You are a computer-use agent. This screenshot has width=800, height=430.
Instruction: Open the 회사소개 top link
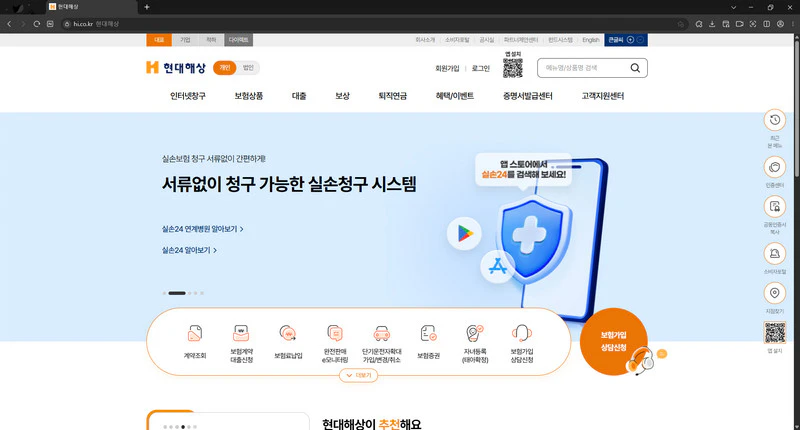pyautogui.click(x=424, y=40)
